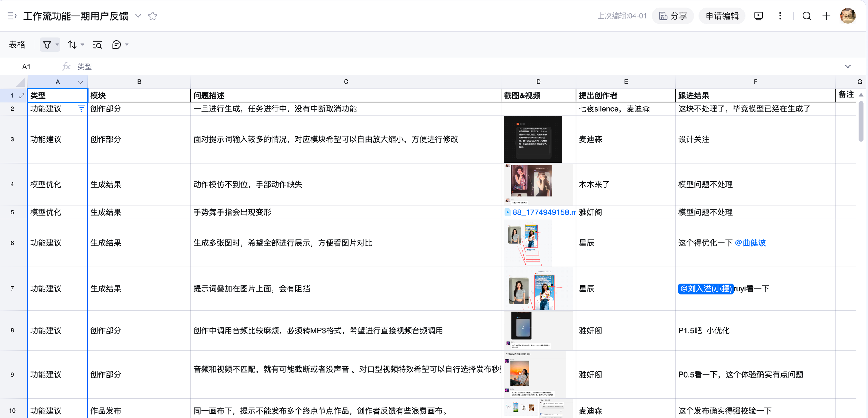Expand row 1 with the arrows icon
The height and width of the screenshot is (418, 868).
tap(22, 96)
